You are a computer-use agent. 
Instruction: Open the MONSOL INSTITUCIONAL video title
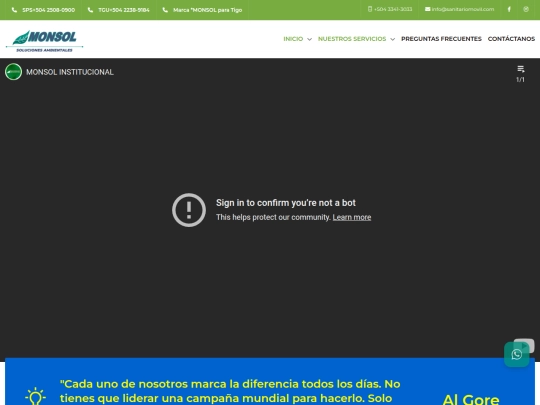pyautogui.click(x=70, y=72)
